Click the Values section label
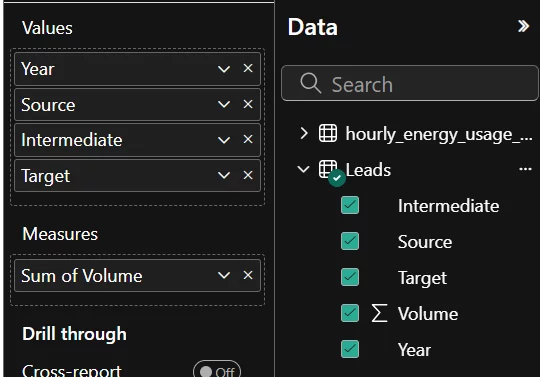This screenshot has width=540, height=377. (47, 28)
